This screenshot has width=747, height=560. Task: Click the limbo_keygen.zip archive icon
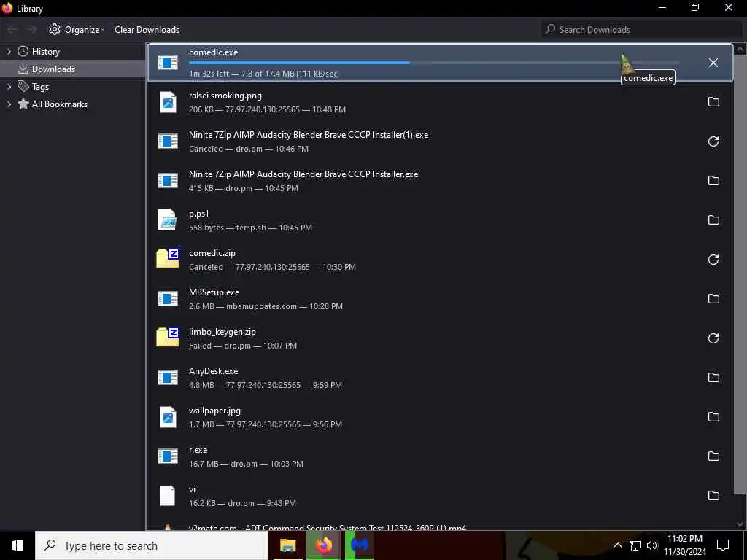[x=168, y=337]
